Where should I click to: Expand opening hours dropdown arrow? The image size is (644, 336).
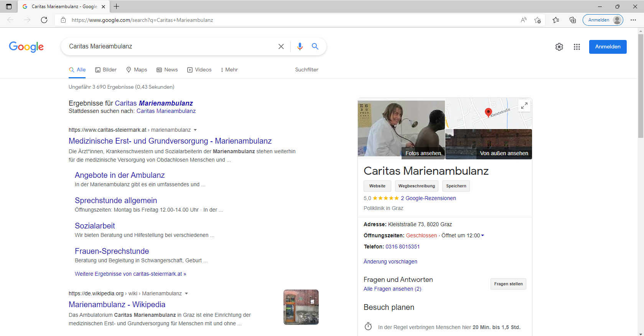pos(483,235)
